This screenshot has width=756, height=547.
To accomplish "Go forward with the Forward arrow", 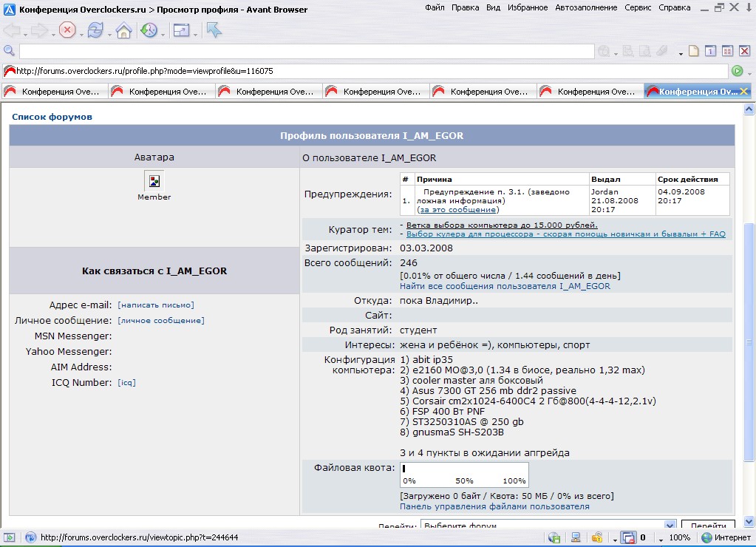I will [38, 30].
